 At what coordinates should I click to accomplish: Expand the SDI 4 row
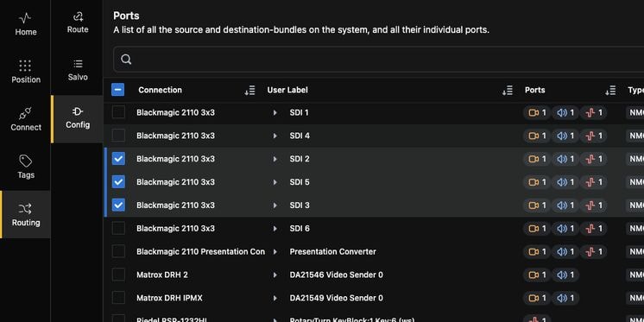coord(275,136)
